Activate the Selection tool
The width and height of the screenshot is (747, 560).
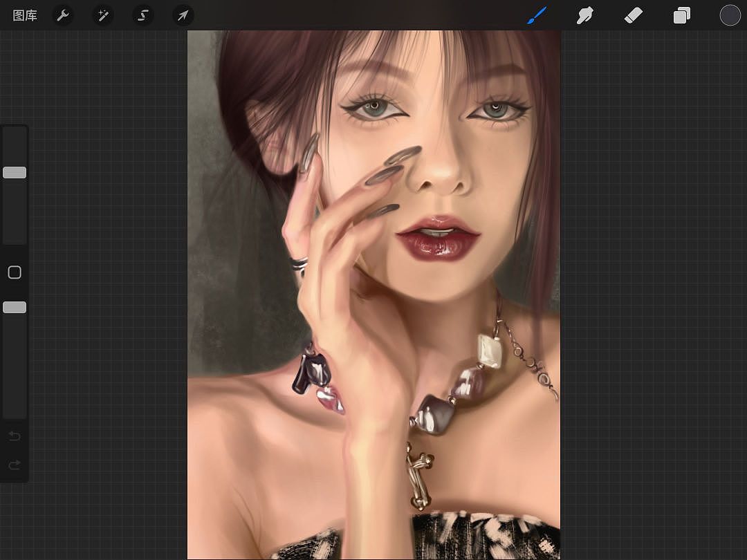[x=143, y=16]
